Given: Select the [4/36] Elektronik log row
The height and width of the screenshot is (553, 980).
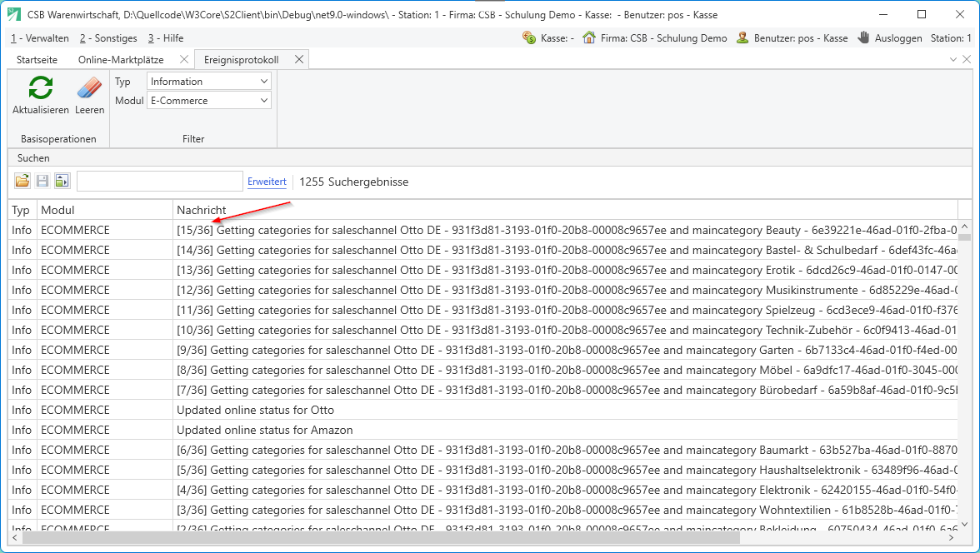Looking at the screenshot, I should click(x=483, y=490).
